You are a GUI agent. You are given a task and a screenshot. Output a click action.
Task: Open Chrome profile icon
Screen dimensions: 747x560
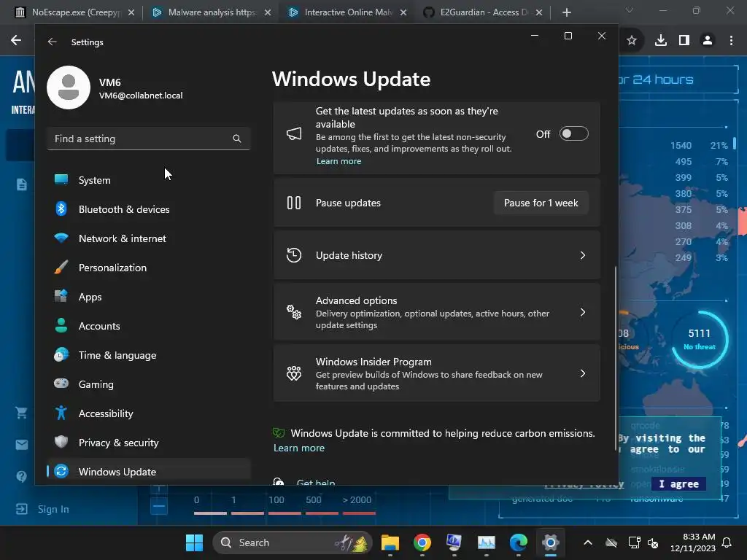[708, 41]
